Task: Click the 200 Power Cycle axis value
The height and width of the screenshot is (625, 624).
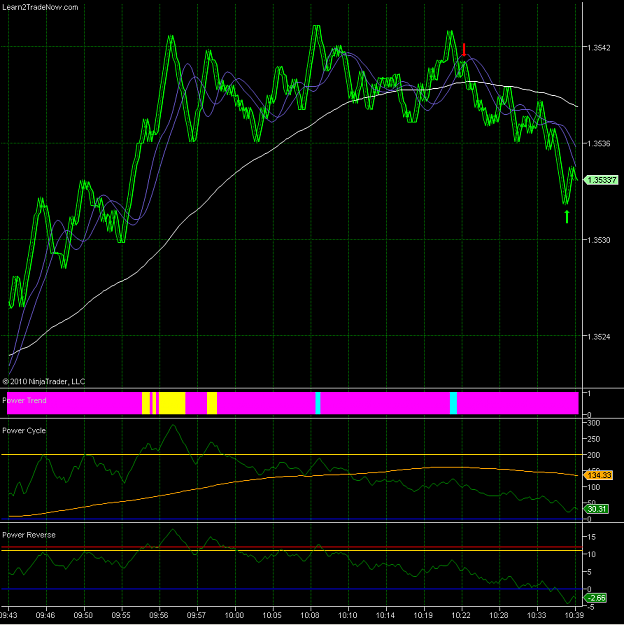Action: pos(594,455)
